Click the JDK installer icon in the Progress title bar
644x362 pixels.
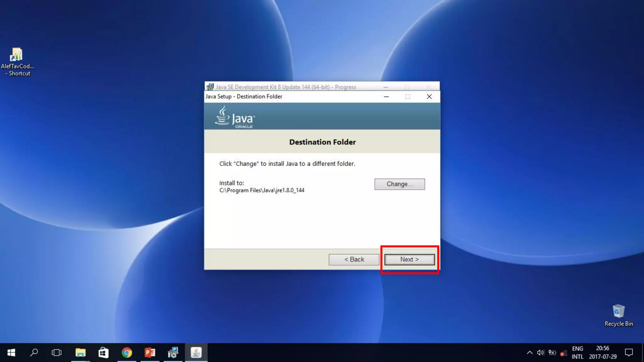(x=210, y=87)
